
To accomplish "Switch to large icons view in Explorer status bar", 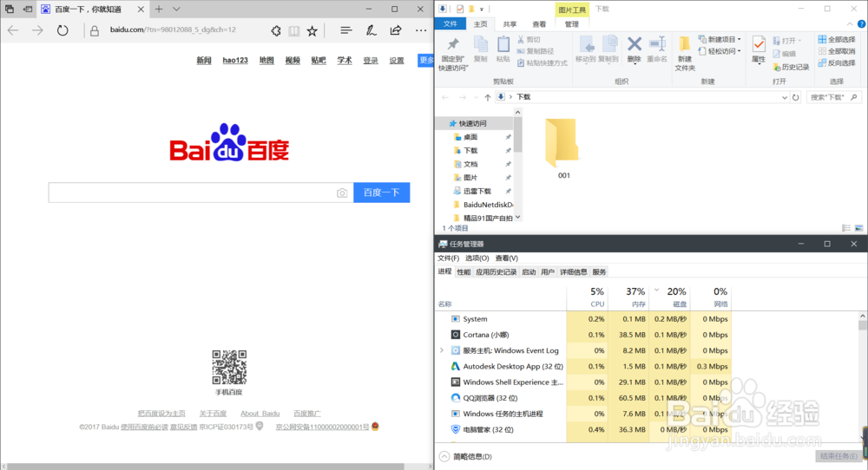I will coord(858,228).
